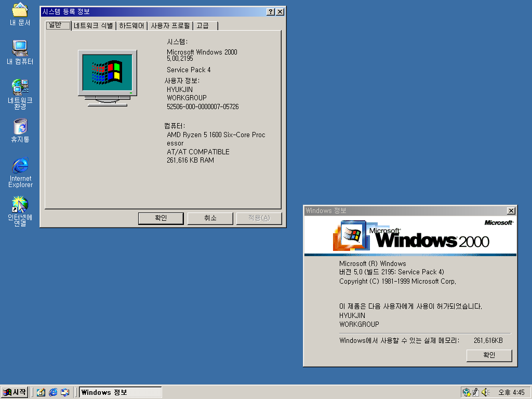The height and width of the screenshot is (399, 532).
Task: Click the Show Desktop quick launch icon
Action: (41, 392)
